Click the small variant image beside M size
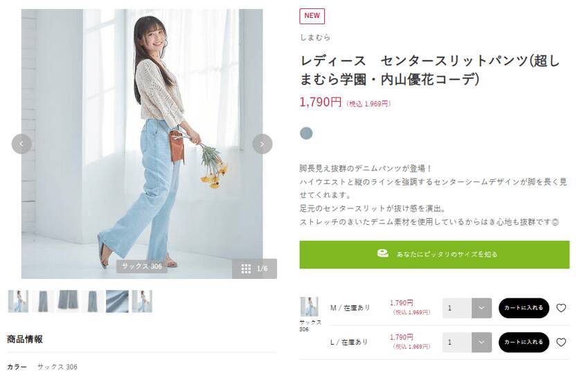The height and width of the screenshot is (382, 588). point(310,307)
